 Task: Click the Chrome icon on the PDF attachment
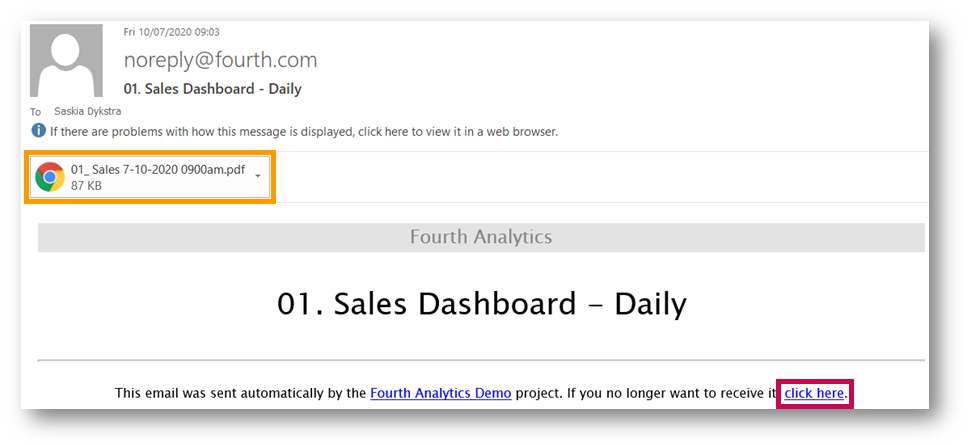[50, 177]
